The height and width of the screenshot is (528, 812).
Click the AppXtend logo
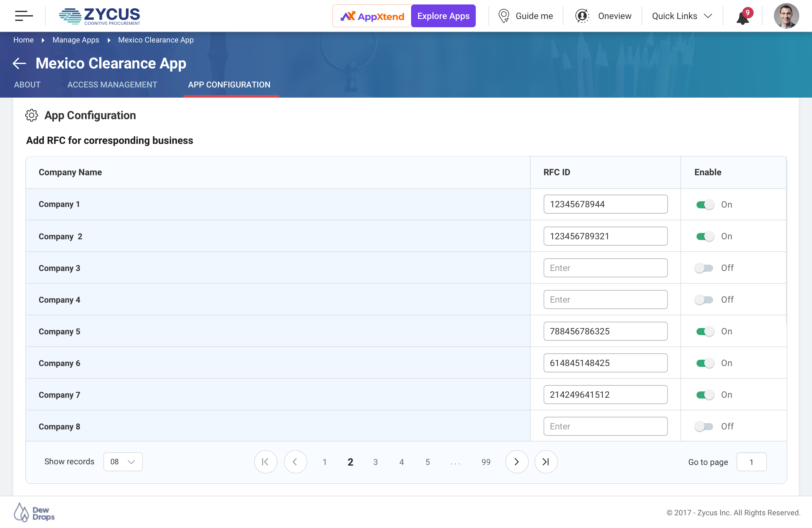(x=372, y=16)
